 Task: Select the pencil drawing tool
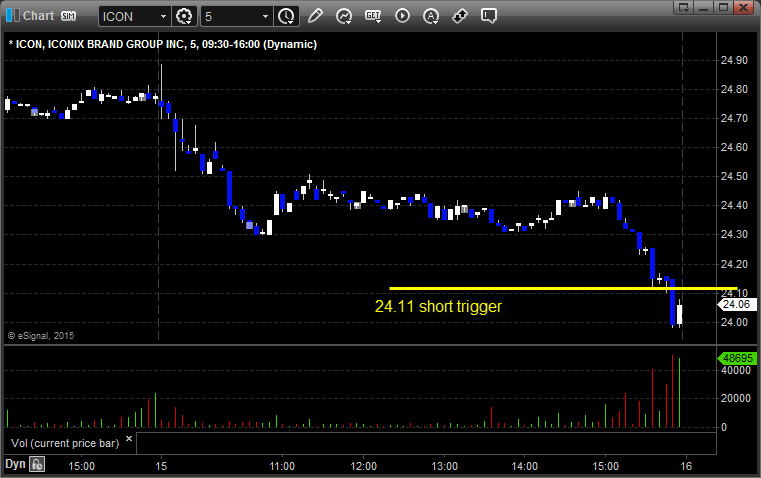(x=315, y=16)
